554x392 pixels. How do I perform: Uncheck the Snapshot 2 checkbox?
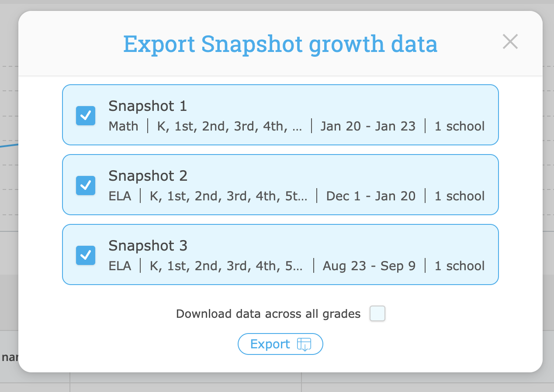pyautogui.click(x=86, y=185)
